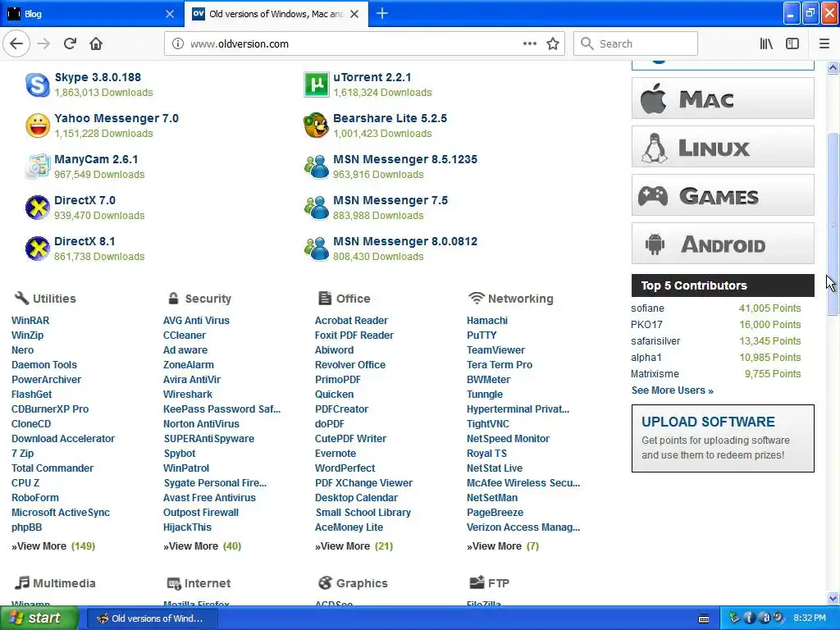840x630 pixels.
Task: Click the DirectX 7.0 icon
Action: (x=38, y=208)
